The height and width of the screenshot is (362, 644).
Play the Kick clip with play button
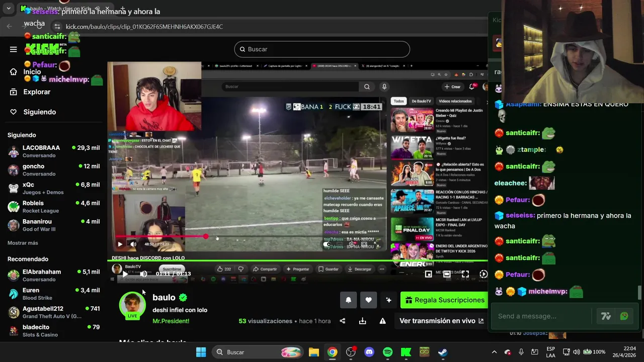tap(125, 274)
